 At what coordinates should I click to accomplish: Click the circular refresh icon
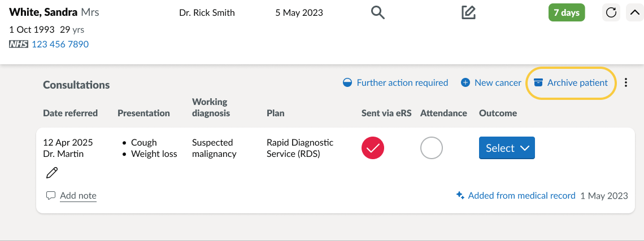(611, 13)
